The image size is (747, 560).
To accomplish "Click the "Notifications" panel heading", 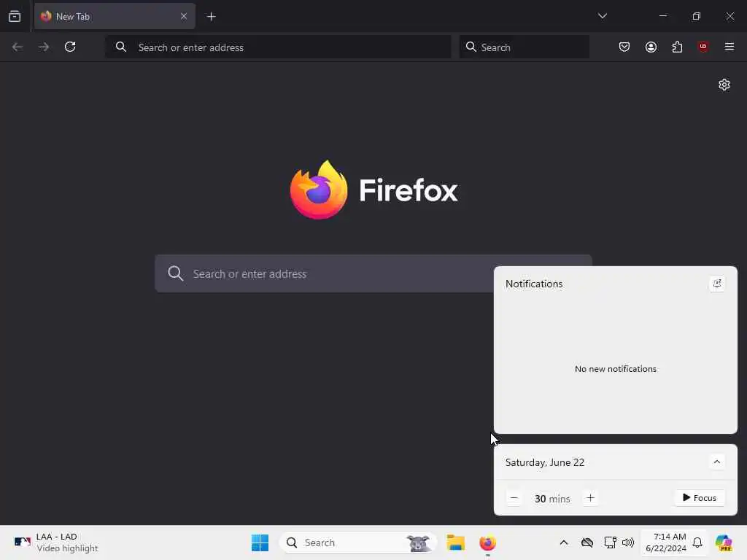I will [533, 284].
